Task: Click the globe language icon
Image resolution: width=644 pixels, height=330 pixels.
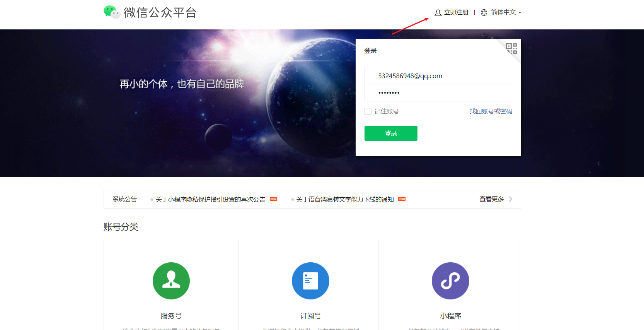Action: pyautogui.click(x=484, y=12)
